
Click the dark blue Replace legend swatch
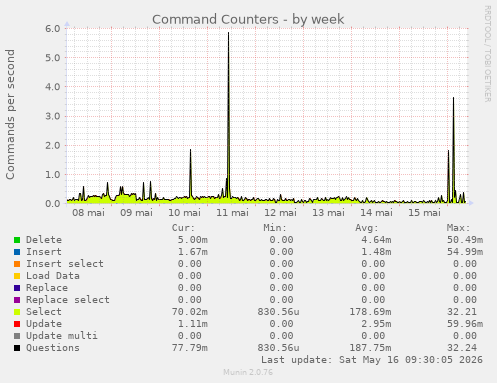(x=17, y=288)
